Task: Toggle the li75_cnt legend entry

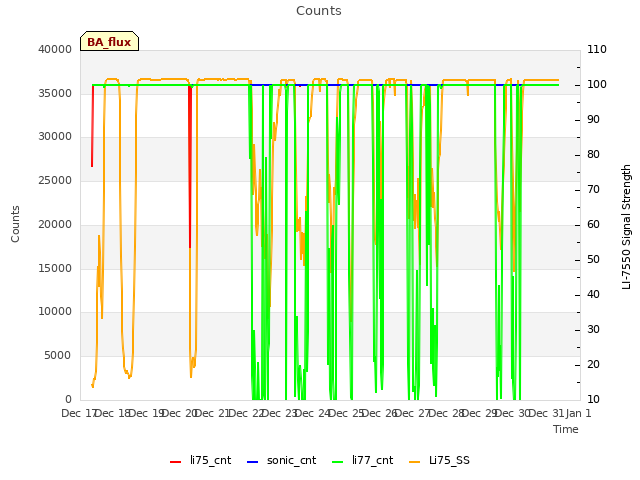Action: click(x=200, y=460)
